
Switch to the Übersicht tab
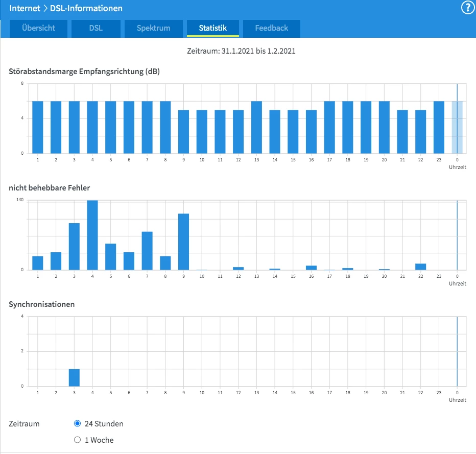point(38,28)
